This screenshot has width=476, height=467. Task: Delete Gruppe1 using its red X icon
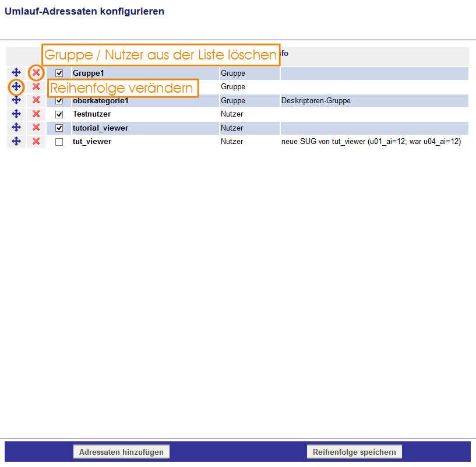coord(36,73)
